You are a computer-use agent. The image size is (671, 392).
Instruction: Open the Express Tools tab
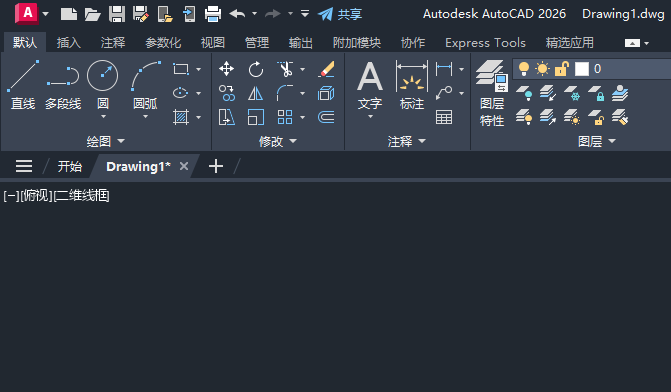(485, 43)
